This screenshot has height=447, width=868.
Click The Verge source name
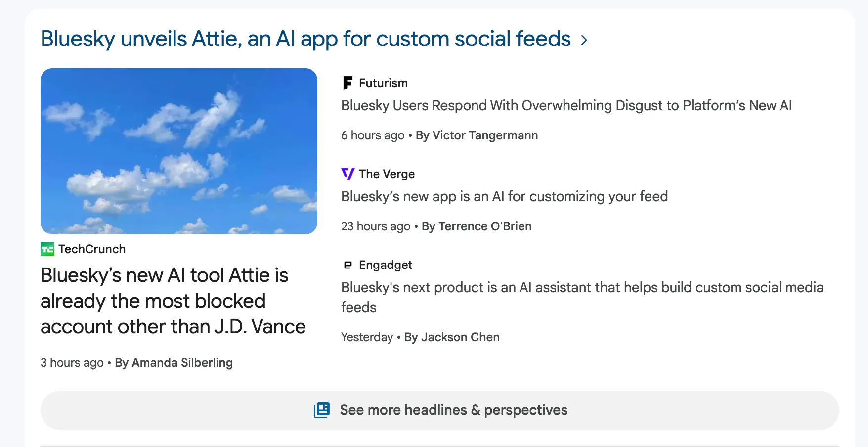pyautogui.click(x=387, y=174)
